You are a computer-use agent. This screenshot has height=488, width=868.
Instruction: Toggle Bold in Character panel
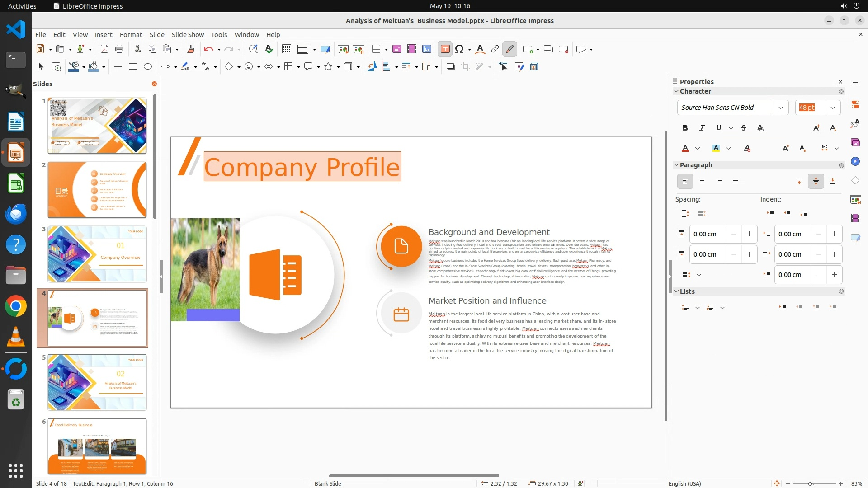685,128
